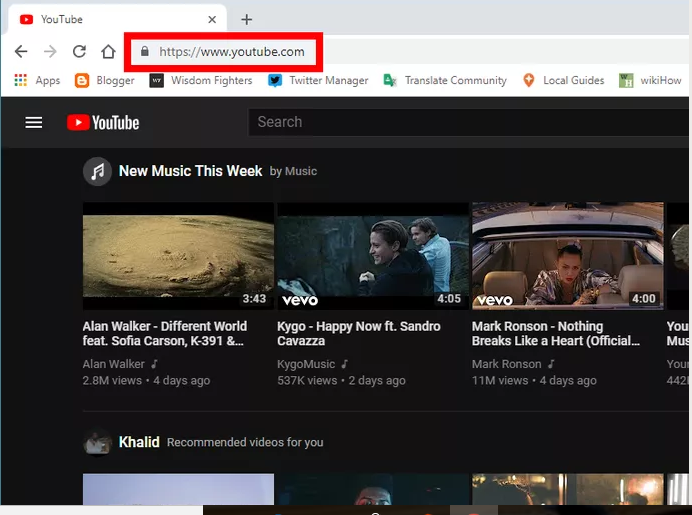
Task: Open the Translate Community bookmark
Action: click(x=445, y=80)
